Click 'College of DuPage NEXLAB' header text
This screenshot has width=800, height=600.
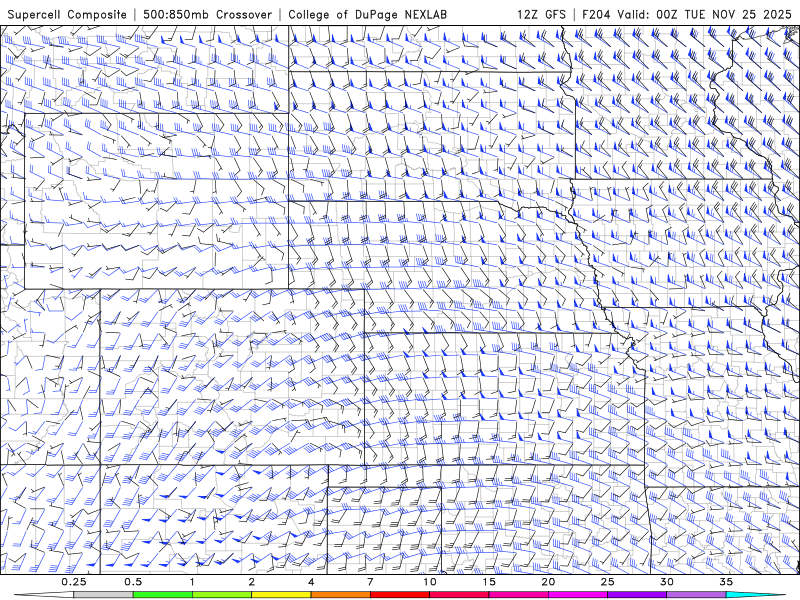coord(367,14)
